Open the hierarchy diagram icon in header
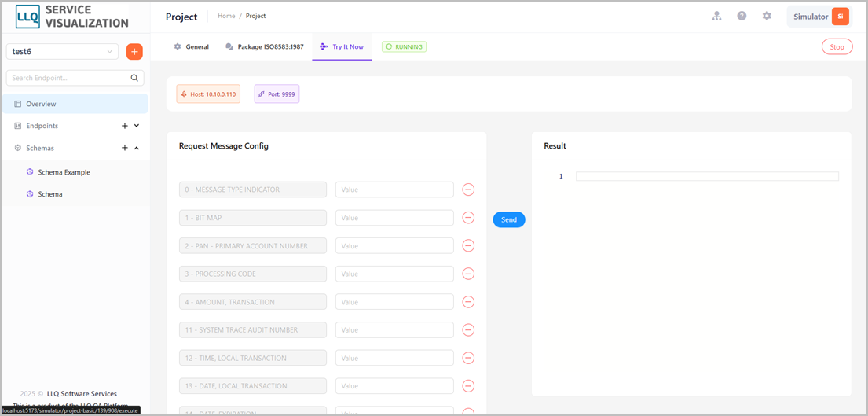The image size is (868, 416). (x=717, y=16)
